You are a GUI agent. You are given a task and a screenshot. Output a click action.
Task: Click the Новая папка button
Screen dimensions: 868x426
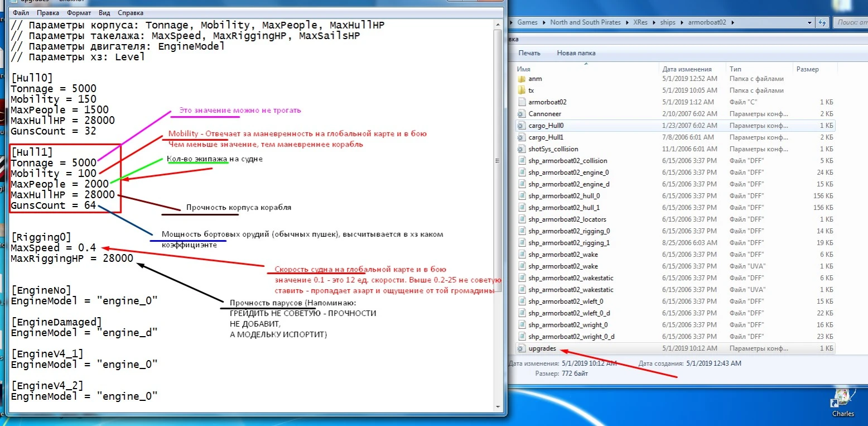[576, 53]
